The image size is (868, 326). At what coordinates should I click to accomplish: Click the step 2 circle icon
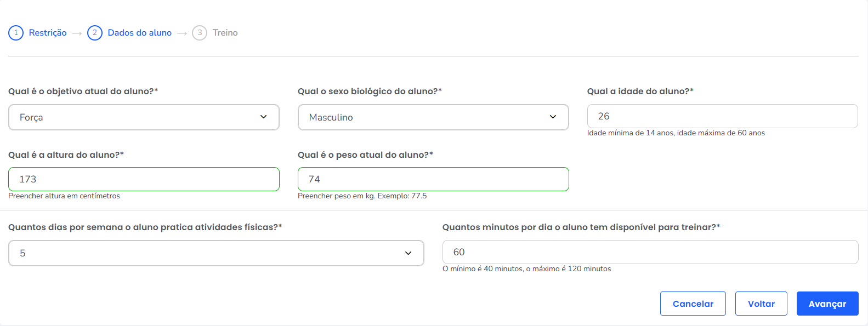(95, 33)
